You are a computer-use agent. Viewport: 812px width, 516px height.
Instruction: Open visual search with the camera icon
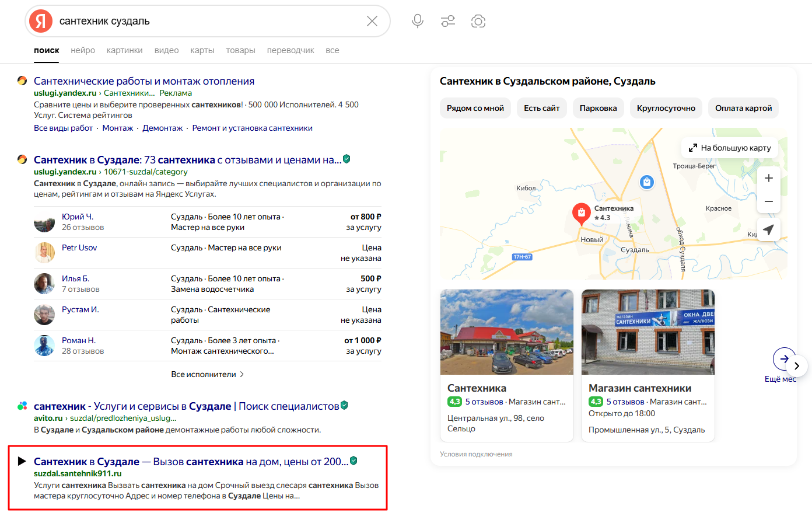[478, 20]
